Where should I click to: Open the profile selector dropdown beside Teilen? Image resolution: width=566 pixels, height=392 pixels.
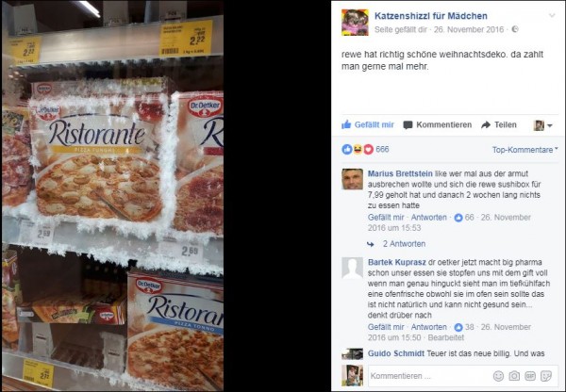(543, 125)
